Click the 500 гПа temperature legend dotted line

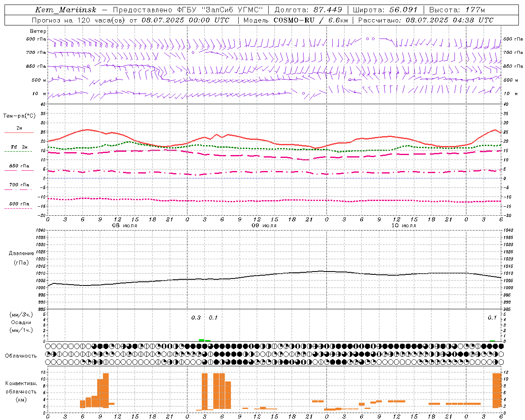click(18, 209)
